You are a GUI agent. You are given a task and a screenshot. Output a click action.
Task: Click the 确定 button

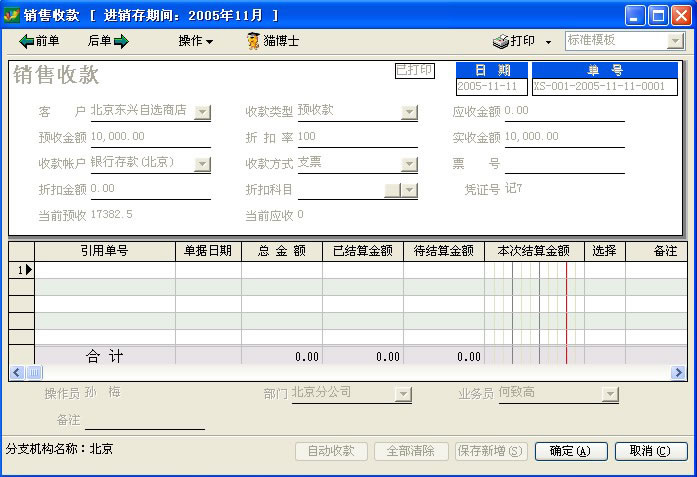[571, 451]
